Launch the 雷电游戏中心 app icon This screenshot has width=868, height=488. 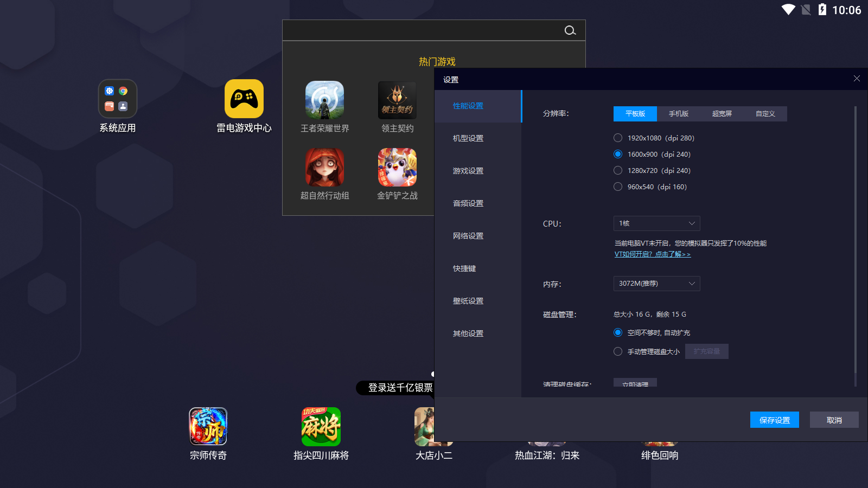coord(244,99)
